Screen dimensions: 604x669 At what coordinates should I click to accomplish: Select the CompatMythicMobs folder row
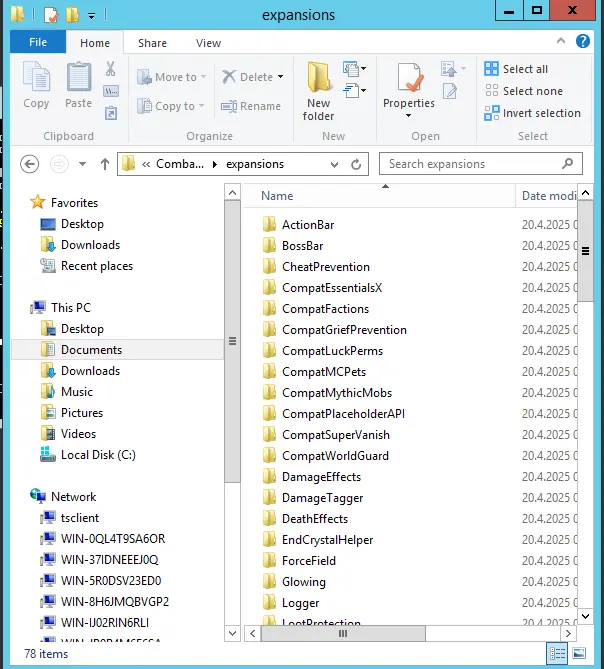click(x=327, y=393)
